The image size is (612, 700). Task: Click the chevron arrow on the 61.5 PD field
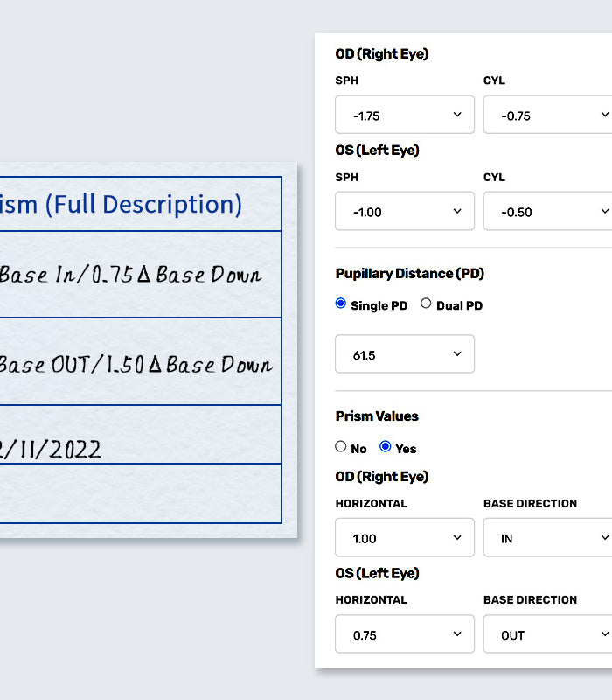(x=457, y=354)
